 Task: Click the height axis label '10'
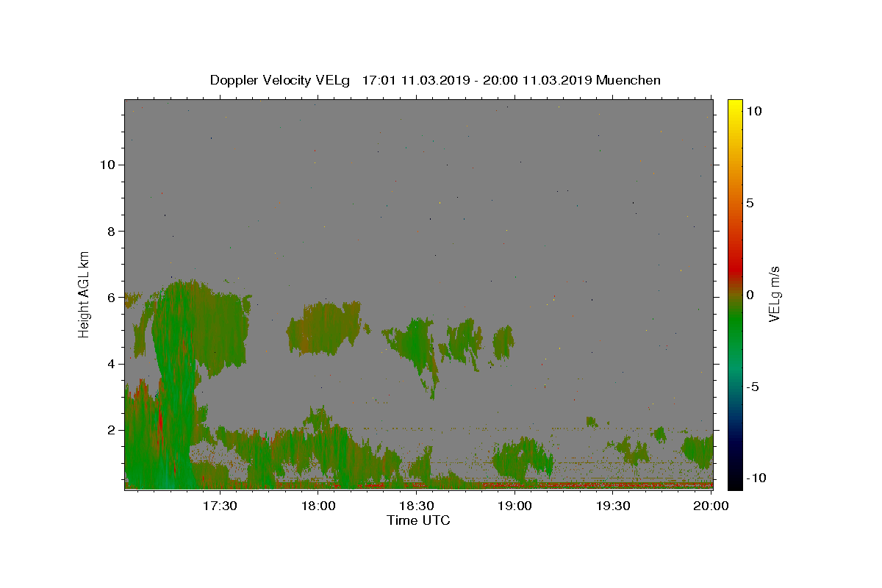pyautogui.click(x=107, y=165)
